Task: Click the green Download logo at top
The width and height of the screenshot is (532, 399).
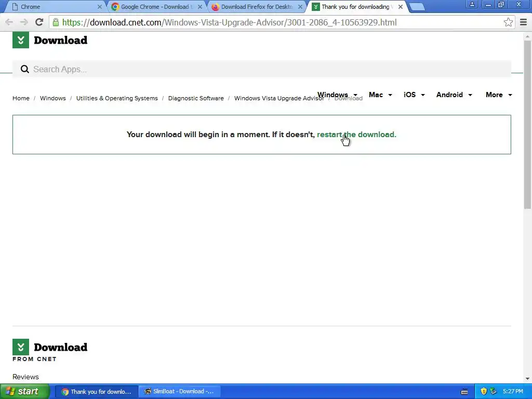Action: pos(50,40)
